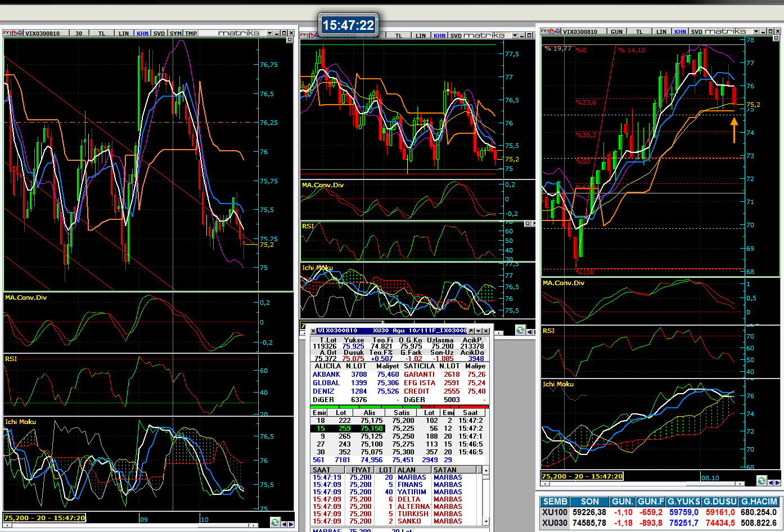Screen dimensions: 784x532
Task: Click the GUN period button in right chart
Action: click(616, 32)
